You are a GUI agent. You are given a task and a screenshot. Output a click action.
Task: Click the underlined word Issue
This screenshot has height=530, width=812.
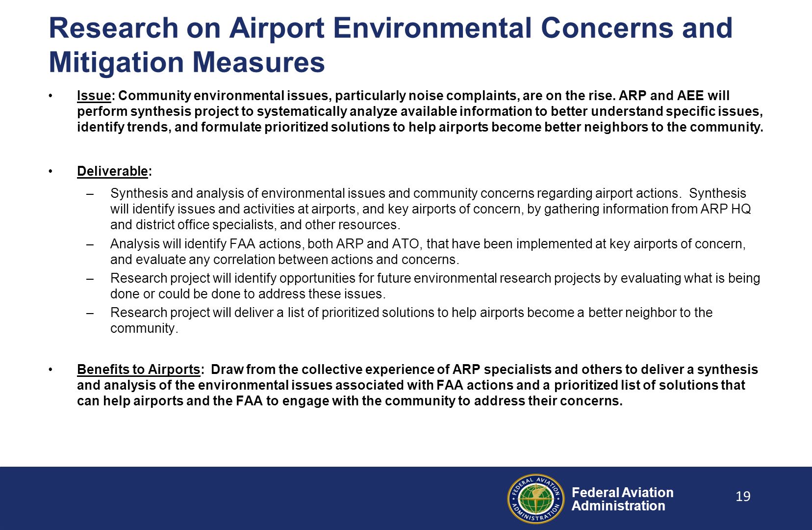94,96
